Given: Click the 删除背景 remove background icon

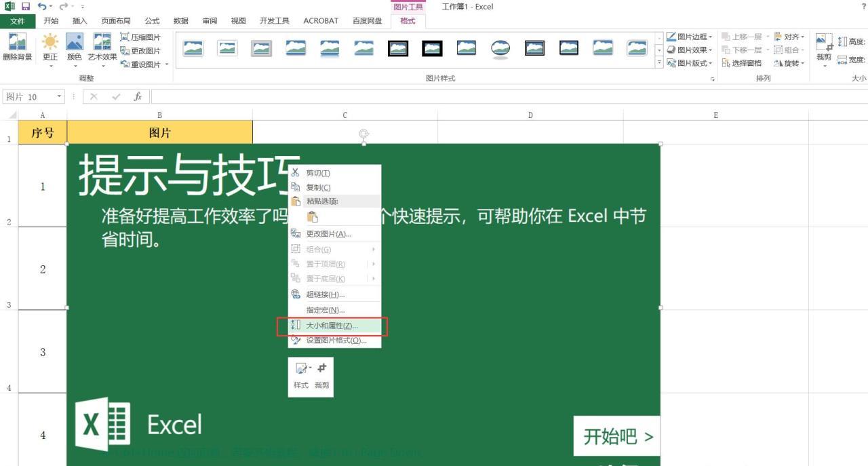Looking at the screenshot, I should pyautogui.click(x=17, y=47).
